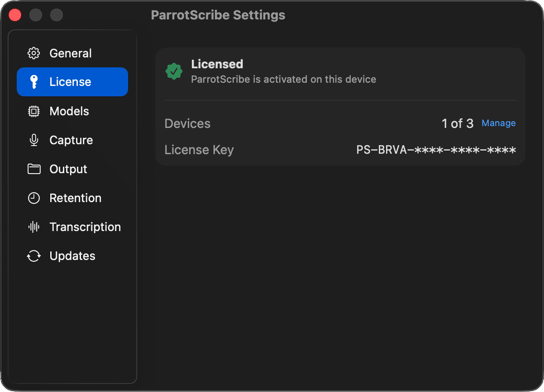
Task: Click the disabled minimize window button
Action: [36, 15]
